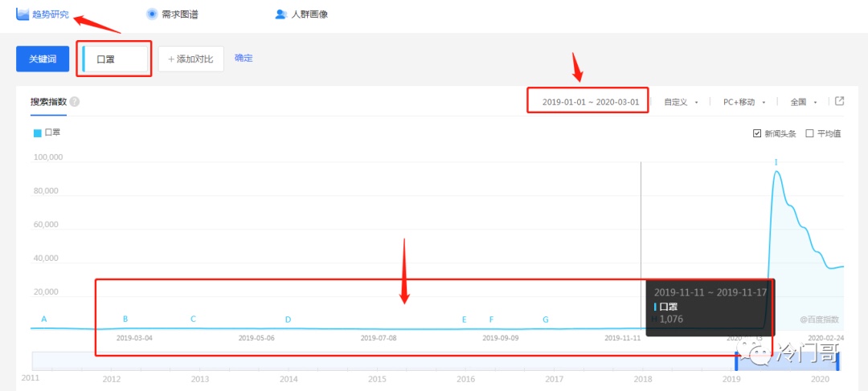Click news marker C on the chart
Image resolution: width=868 pixels, height=391 pixels.
tap(193, 319)
